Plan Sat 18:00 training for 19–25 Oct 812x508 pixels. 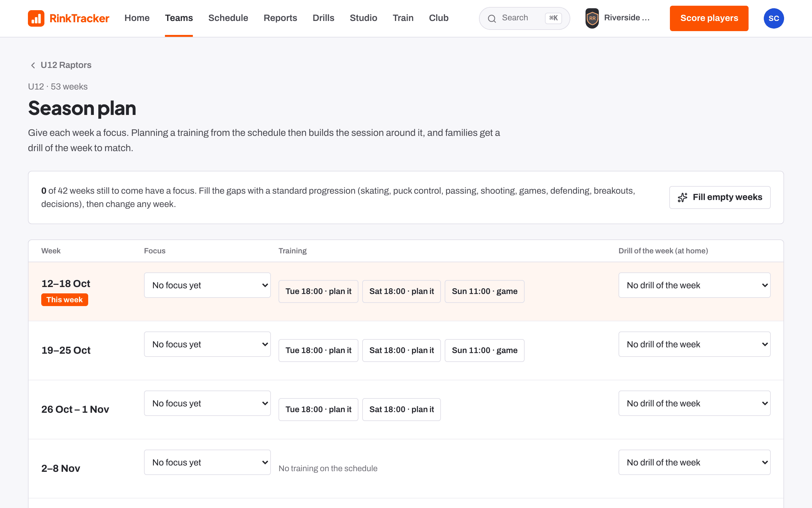click(x=401, y=351)
